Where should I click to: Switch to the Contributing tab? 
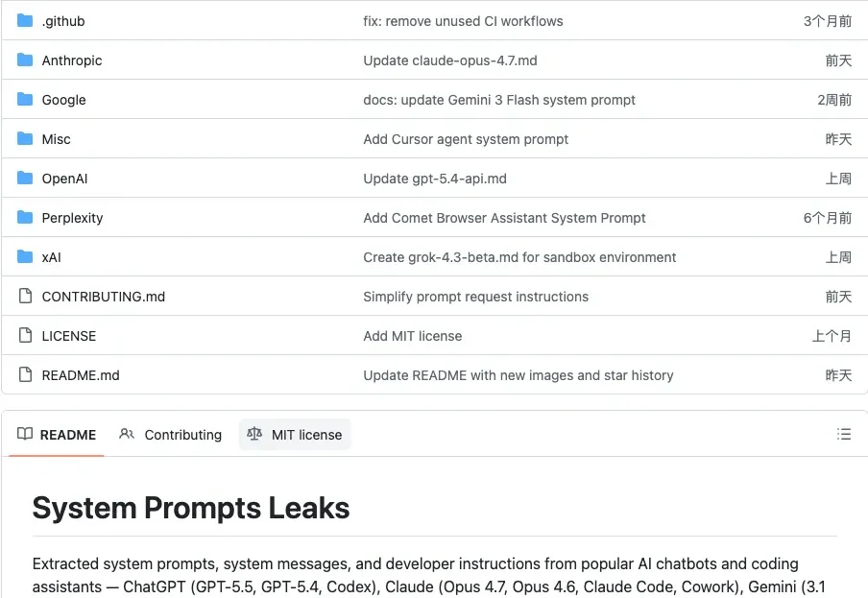[171, 435]
